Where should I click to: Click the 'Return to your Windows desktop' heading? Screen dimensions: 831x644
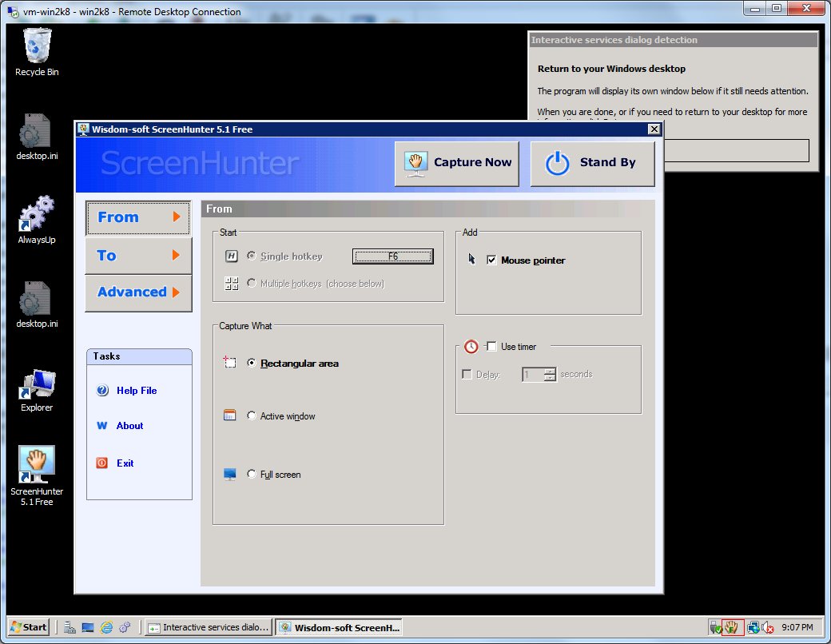611,69
